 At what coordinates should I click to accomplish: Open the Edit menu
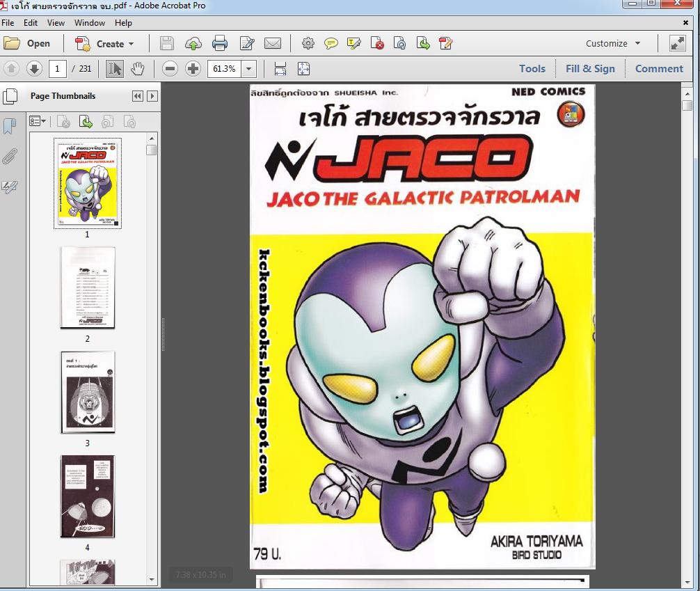click(31, 23)
